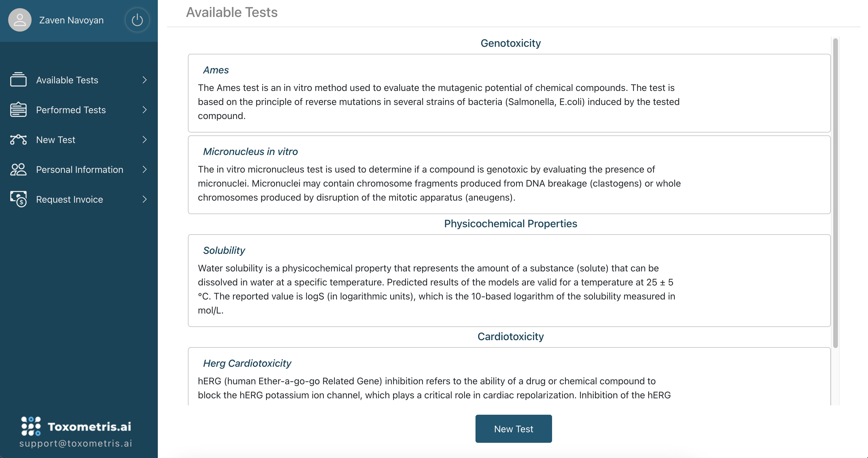
Task: Open Personal Information menu item
Action: (x=79, y=169)
